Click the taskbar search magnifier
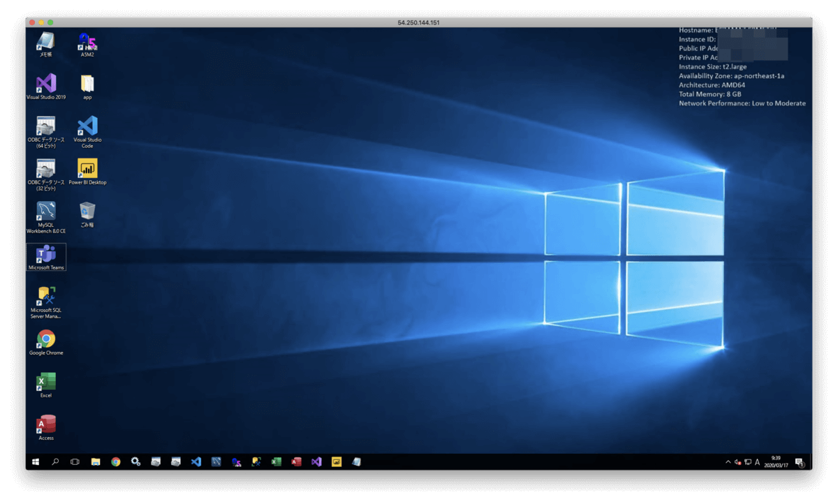838x504 pixels. [55, 462]
